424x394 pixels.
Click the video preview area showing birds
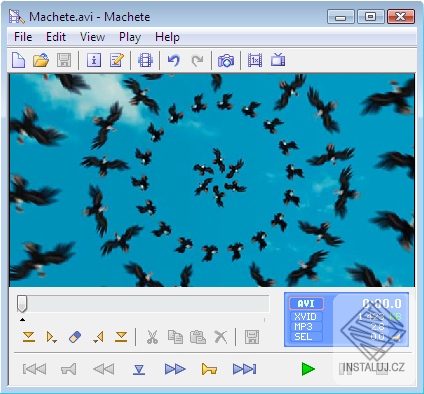click(212, 180)
